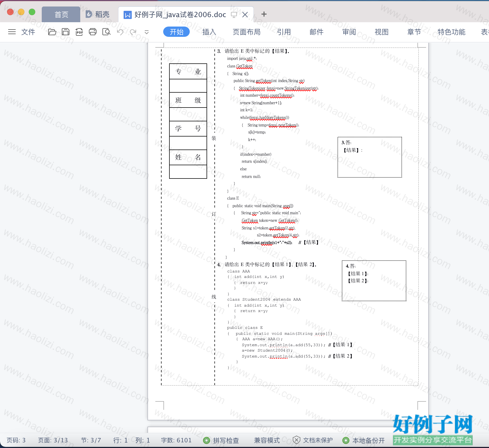The width and height of the screenshot is (489, 448).
Task: Click the 列: 1 status entry
Action: [143, 440]
